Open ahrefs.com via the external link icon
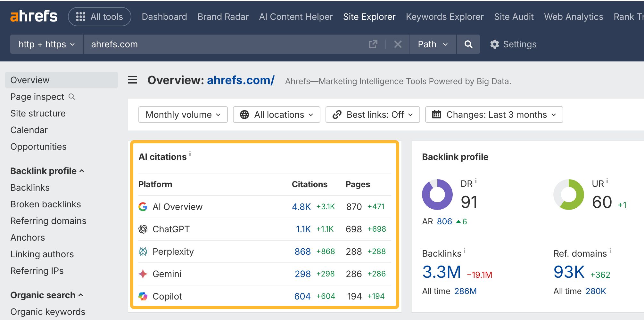644x320 pixels. point(373,44)
